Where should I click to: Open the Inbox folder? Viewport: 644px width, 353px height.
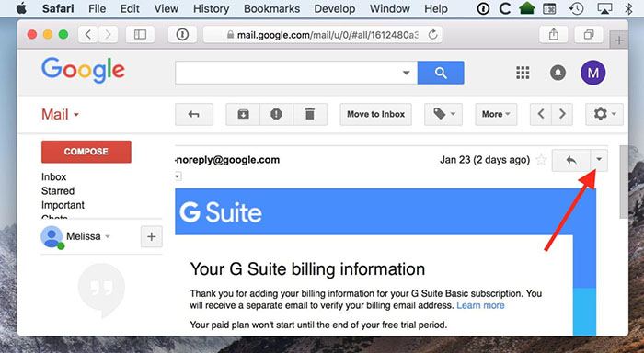tap(53, 176)
